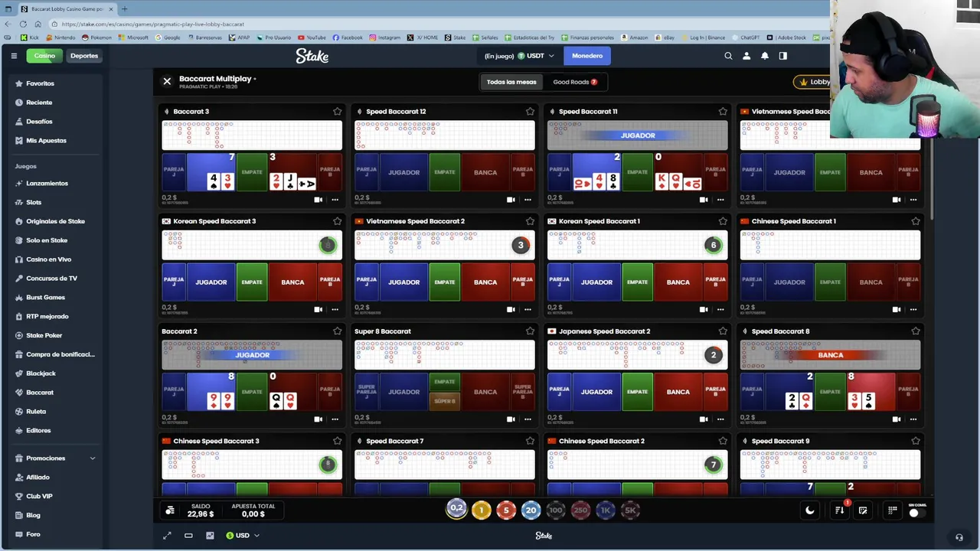
Task: Click the Monedero button
Action: click(587, 56)
